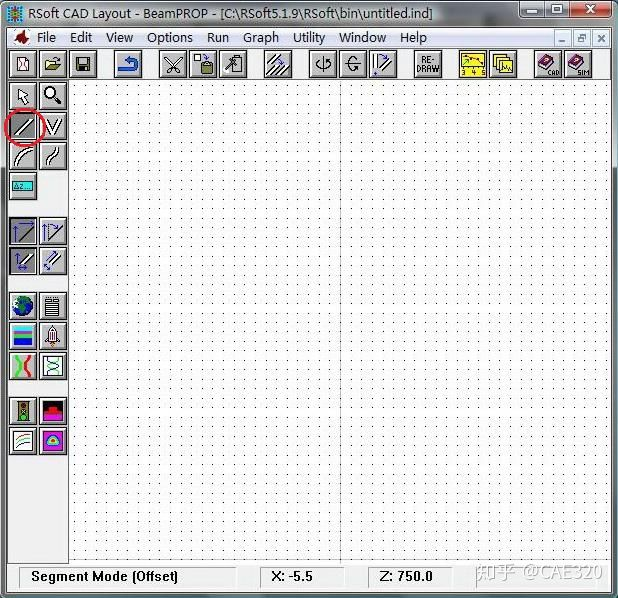This screenshot has width=618, height=598.
Task: Click the Copy-to-clipboard toolbar icon
Action: point(203,64)
